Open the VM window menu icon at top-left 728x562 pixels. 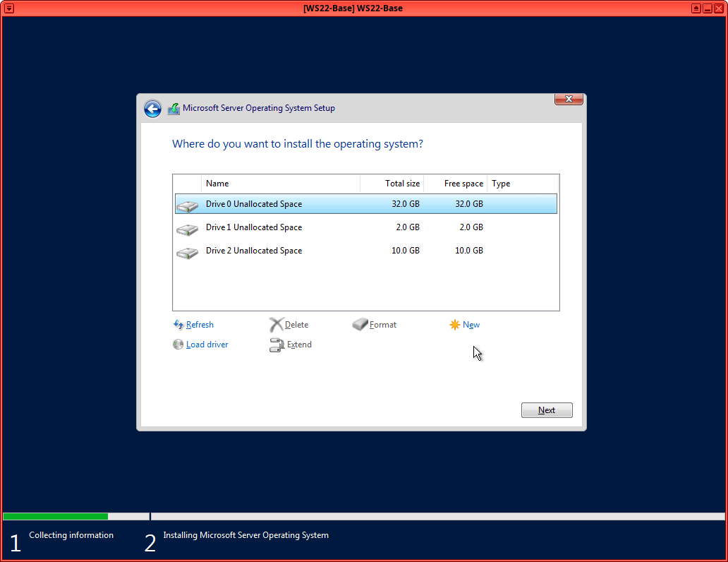(x=9, y=8)
